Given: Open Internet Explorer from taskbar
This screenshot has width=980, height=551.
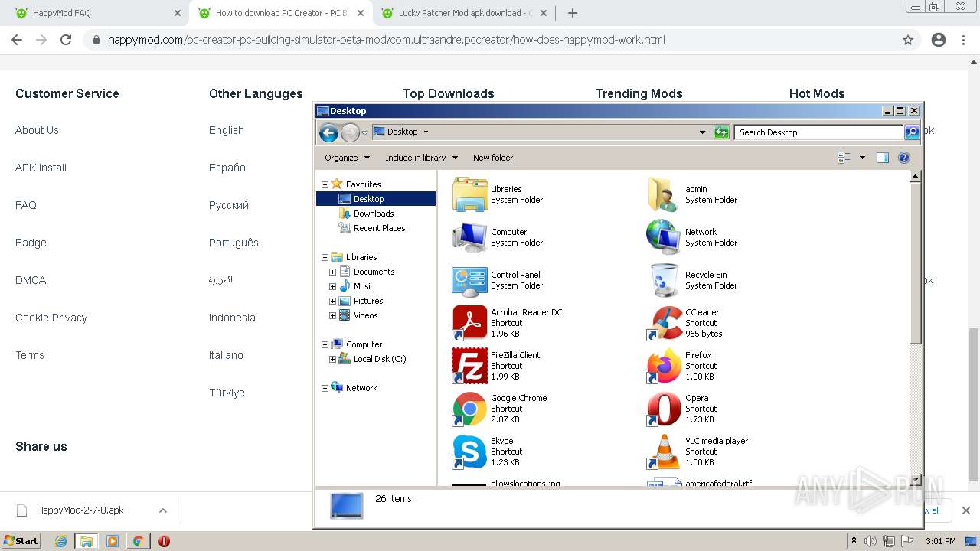Looking at the screenshot, I should click(61, 541).
